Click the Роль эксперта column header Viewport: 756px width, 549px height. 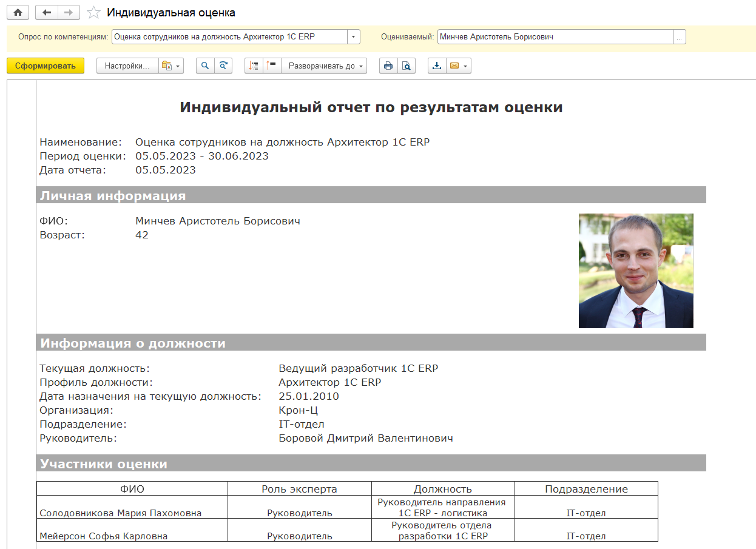(300, 489)
